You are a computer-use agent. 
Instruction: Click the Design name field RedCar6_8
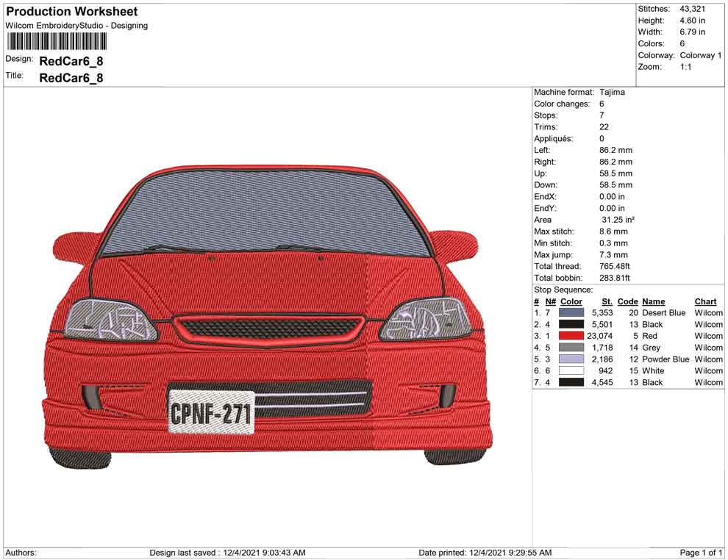tap(71, 61)
